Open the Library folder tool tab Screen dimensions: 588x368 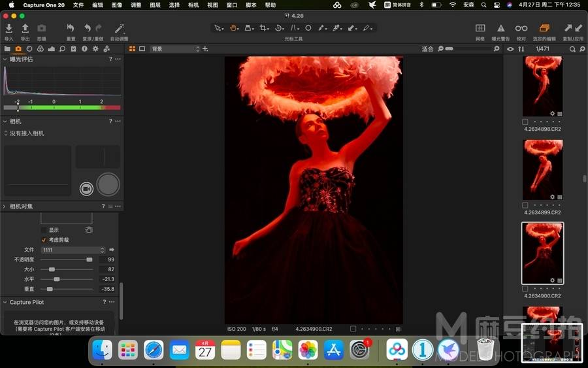click(x=7, y=49)
